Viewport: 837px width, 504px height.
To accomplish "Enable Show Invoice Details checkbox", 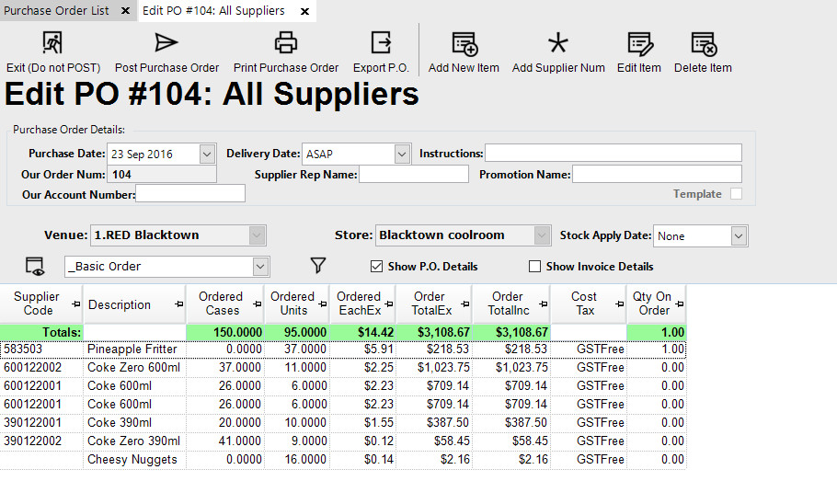I will (x=535, y=267).
